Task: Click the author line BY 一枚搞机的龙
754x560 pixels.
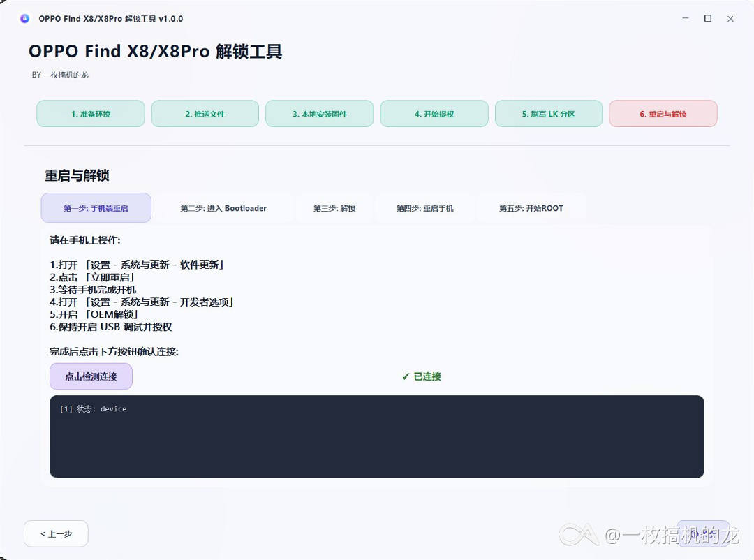Action: [x=60, y=75]
